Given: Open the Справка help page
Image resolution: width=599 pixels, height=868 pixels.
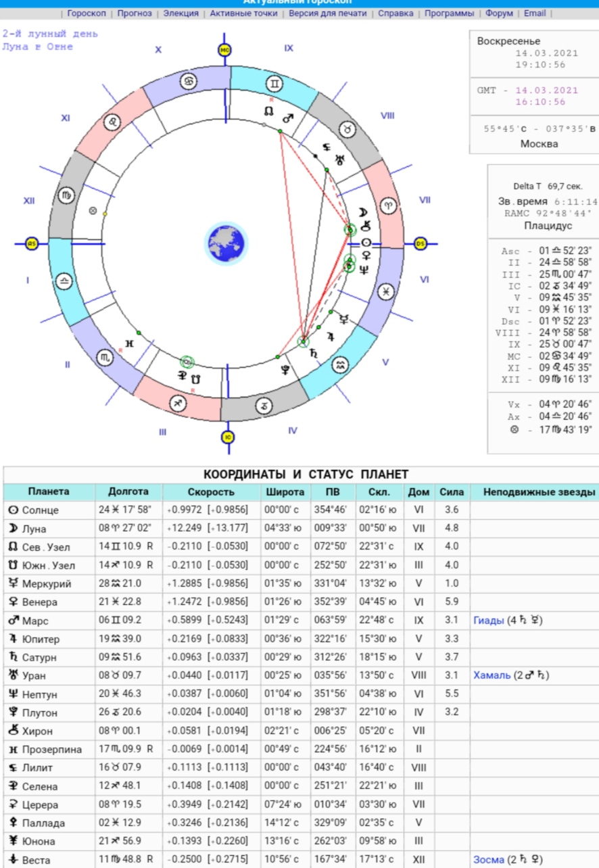Looking at the screenshot, I should coord(396,13).
